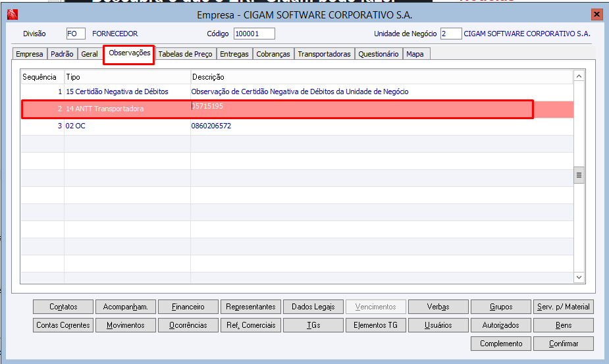Close the Empresa window
609x364 pixels.
(x=596, y=14)
